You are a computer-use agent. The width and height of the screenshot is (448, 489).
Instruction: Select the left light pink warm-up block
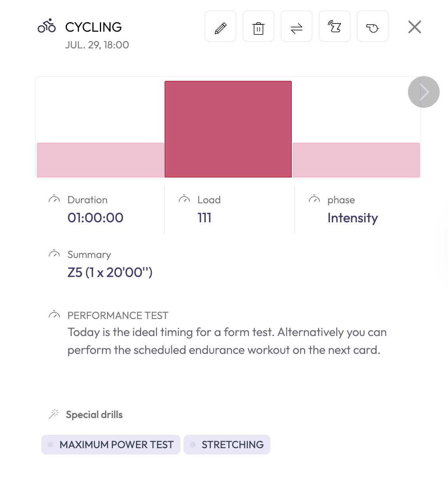pyautogui.click(x=100, y=160)
